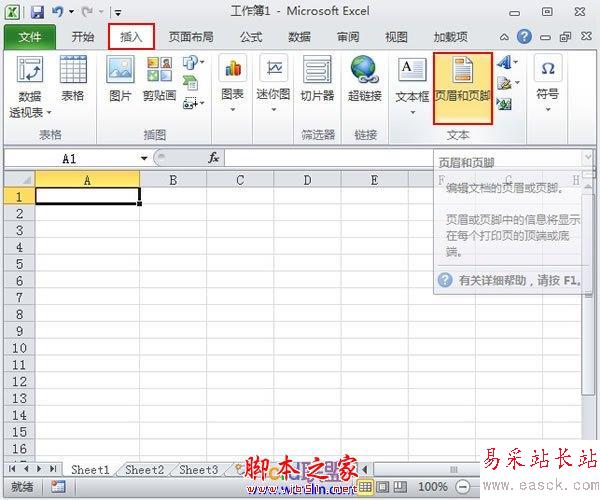Insert an Object via the Object icon

point(504,103)
